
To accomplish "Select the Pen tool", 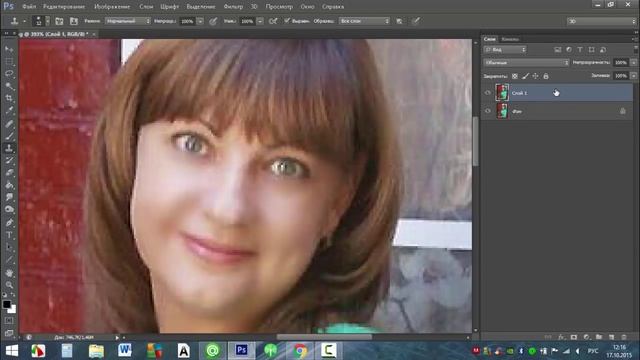I will [9, 222].
